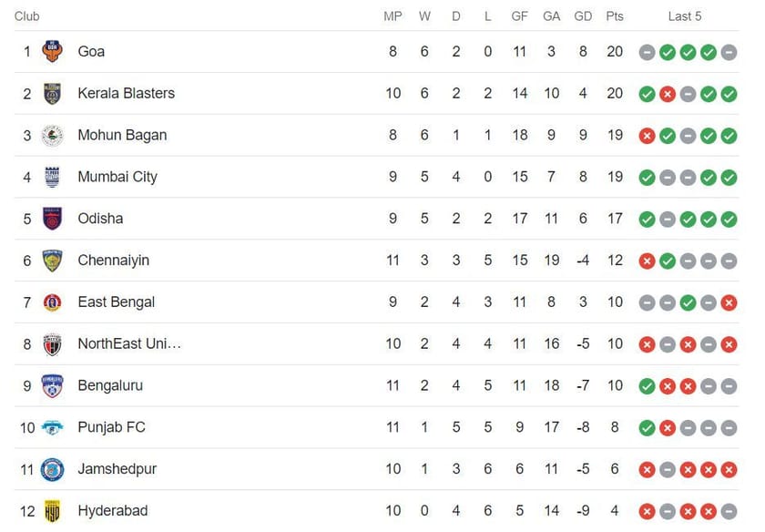The height and width of the screenshot is (532, 765).
Task: Click the Goa club crest icon
Action: tap(52, 51)
